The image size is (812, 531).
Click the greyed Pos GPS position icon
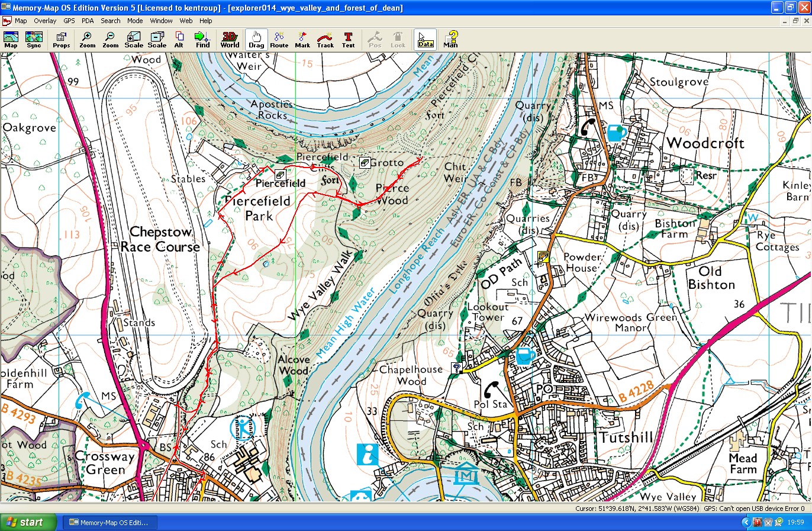375,40
